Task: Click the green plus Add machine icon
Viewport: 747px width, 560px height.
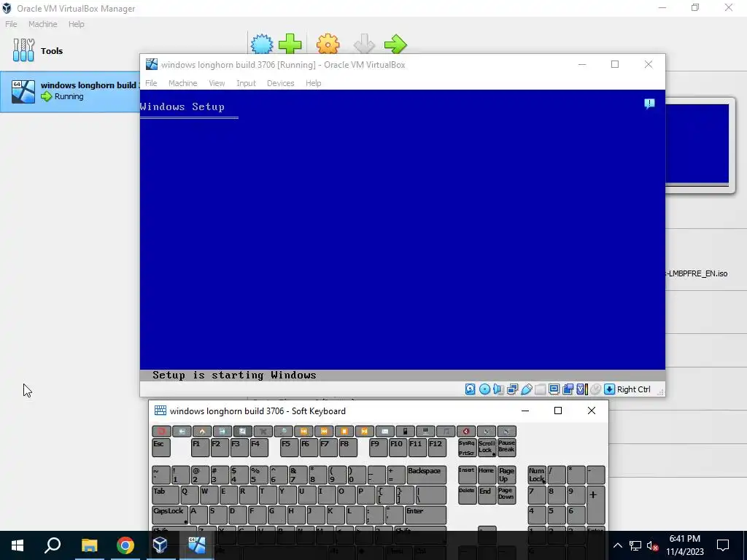Action: [x=290, y=44]
